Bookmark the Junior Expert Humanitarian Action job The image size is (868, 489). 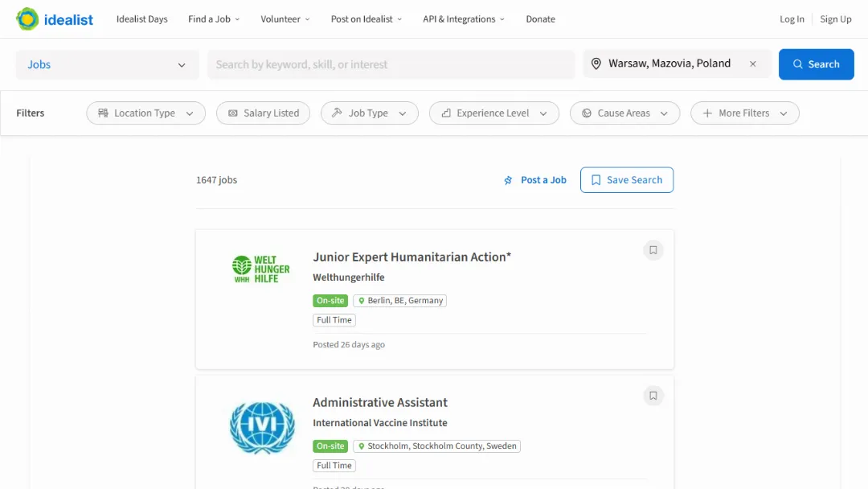coord(653,249)
